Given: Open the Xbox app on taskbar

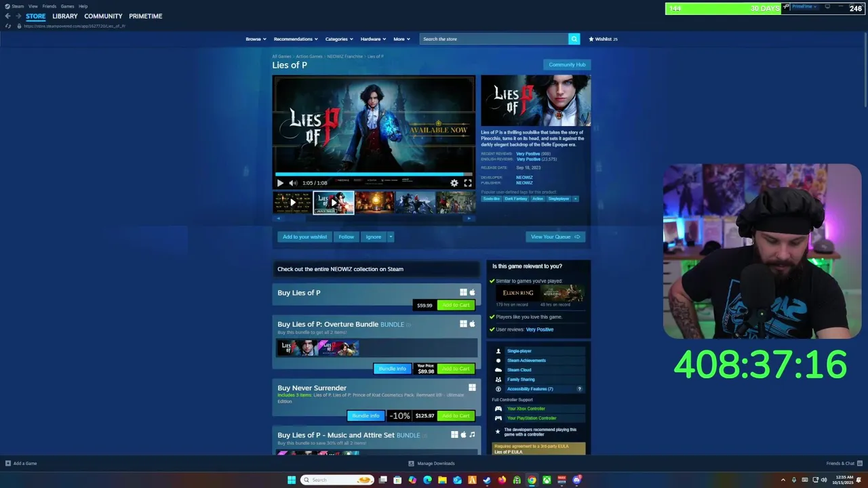Looking at the screenshot, I should point(547,480).
